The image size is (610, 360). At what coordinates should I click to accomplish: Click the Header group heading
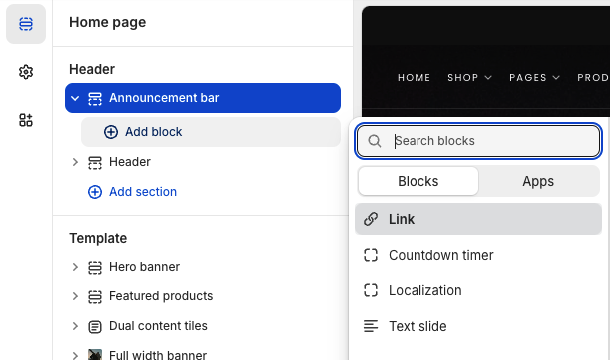[92, 69]
